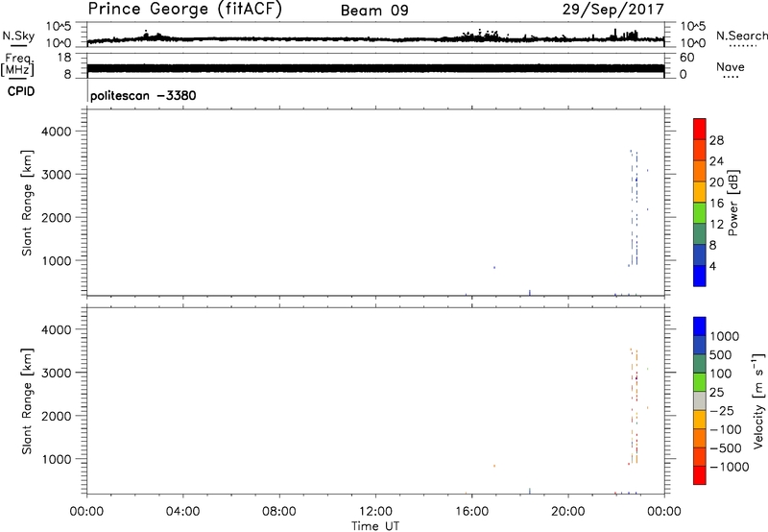Screen dimensions: 768x532
Task: Select the red bottom segment of the velocity colorbar
Action: [x=700, y=475]
